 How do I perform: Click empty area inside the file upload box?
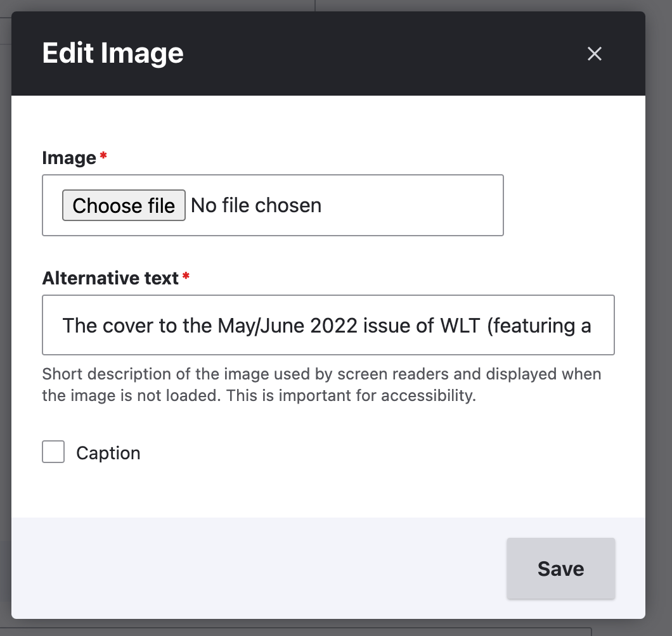tap(411, 205)
